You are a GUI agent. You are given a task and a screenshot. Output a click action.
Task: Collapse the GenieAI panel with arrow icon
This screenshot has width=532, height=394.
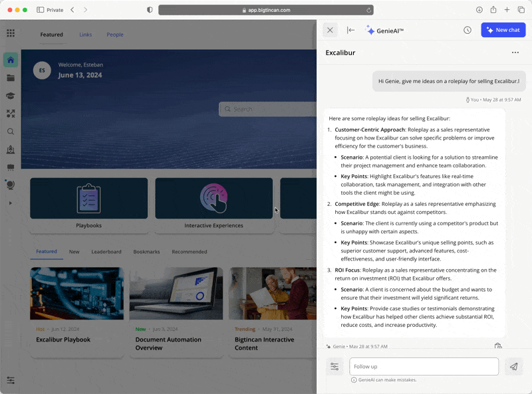coord(350,30)
